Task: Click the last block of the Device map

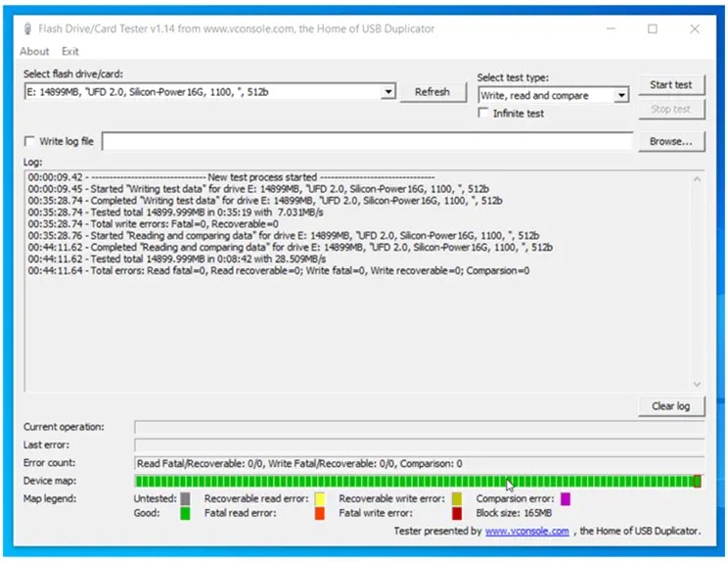Action: (x=697, y=481)
